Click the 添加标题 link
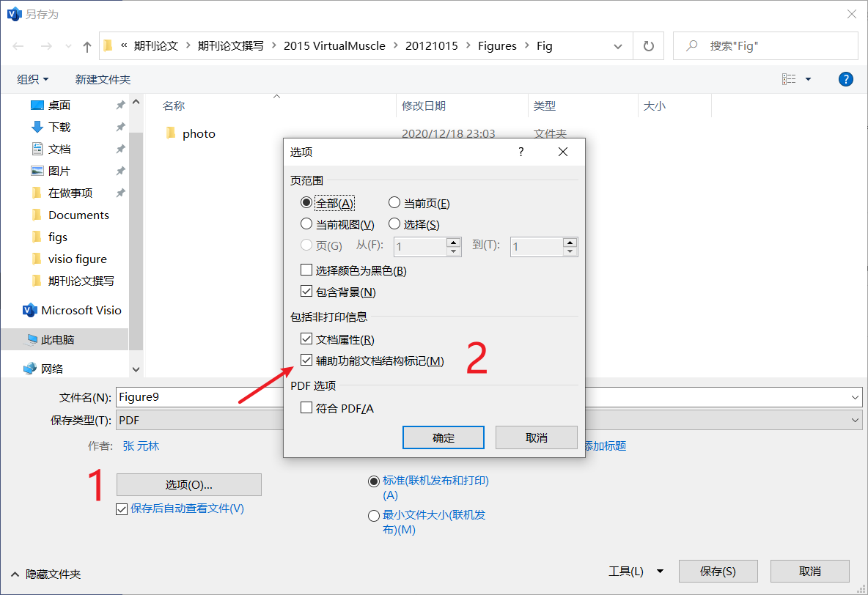The height and width of the screenshot is (595, 868). 604,444
